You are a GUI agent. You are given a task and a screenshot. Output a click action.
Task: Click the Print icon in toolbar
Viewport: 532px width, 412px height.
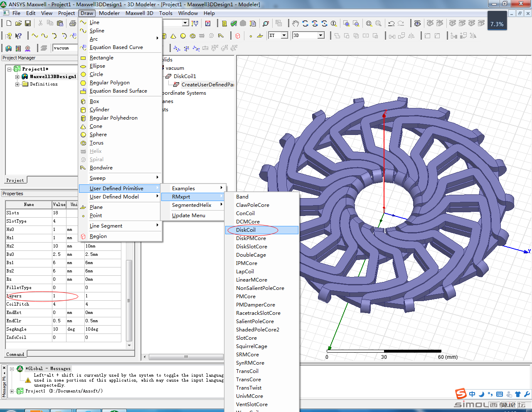(x=72, y=23)
